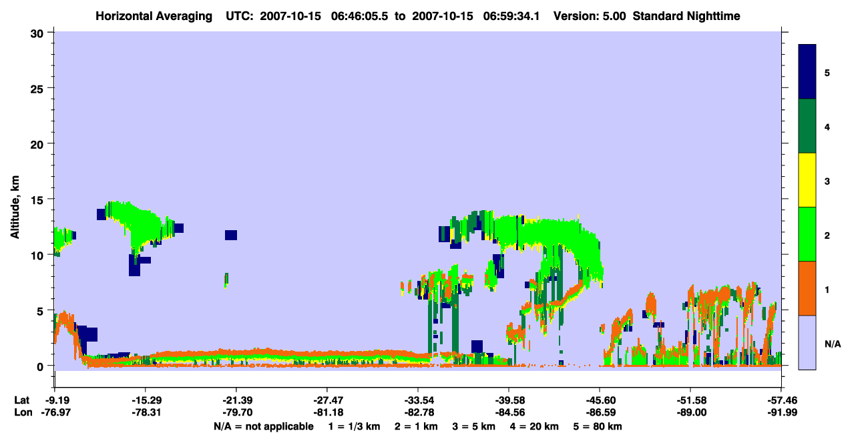Screen dimensions: 868x445
Task: Click the orange level 1 colorbar segment
Action: click(807, 288)
